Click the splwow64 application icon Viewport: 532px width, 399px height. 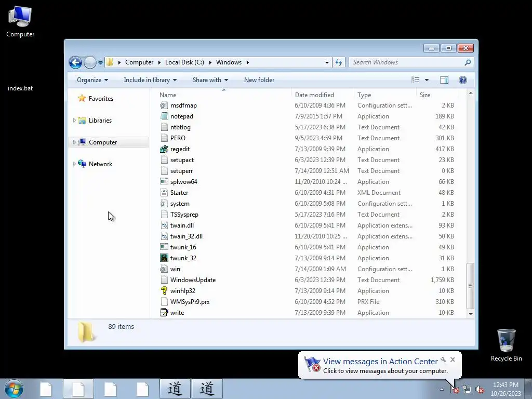click(164, 182)
